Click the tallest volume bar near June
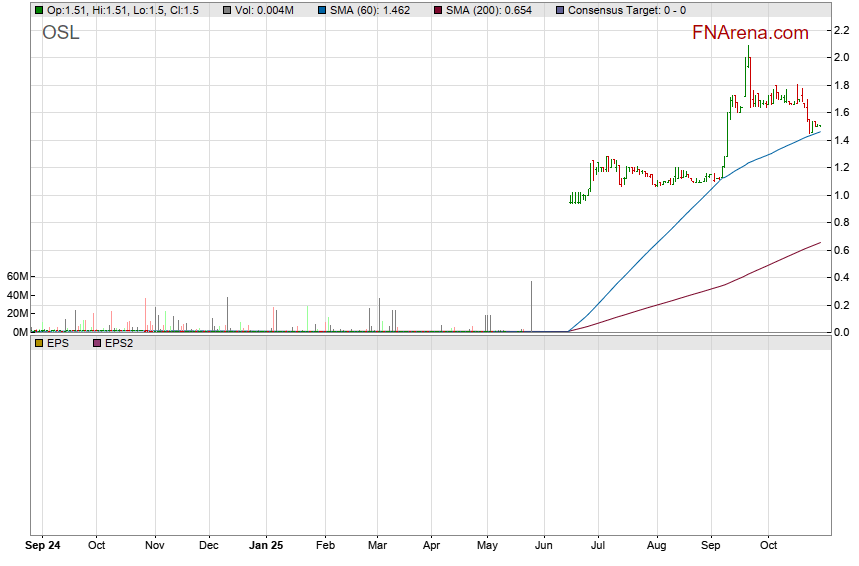 (x=531, y=306)
